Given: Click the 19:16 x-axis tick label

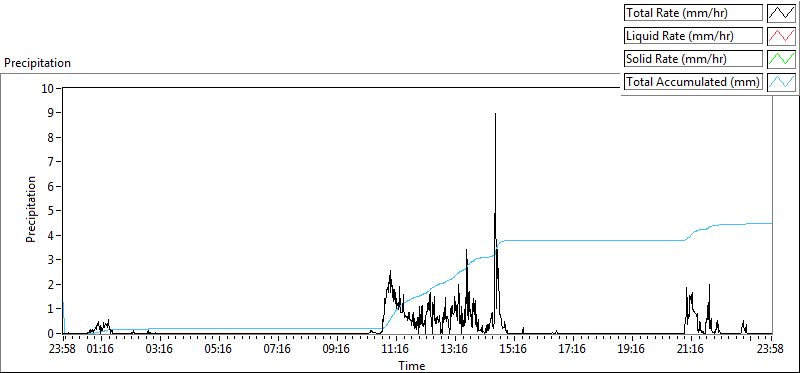Looking at the screenshot, I should [632, 349].
